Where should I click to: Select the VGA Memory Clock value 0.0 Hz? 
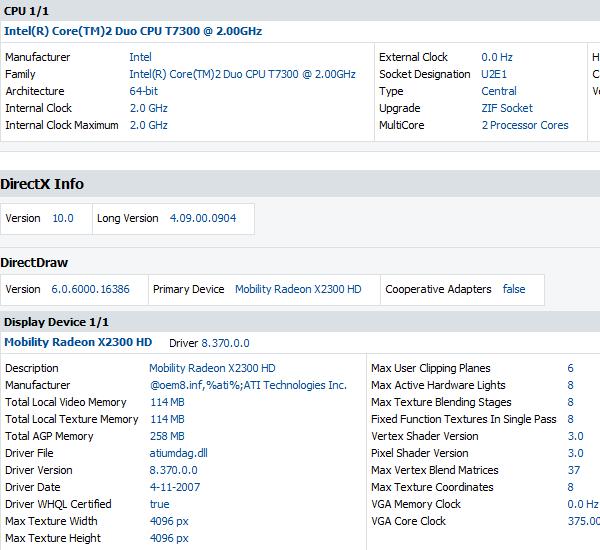click(x=583, y=504)
